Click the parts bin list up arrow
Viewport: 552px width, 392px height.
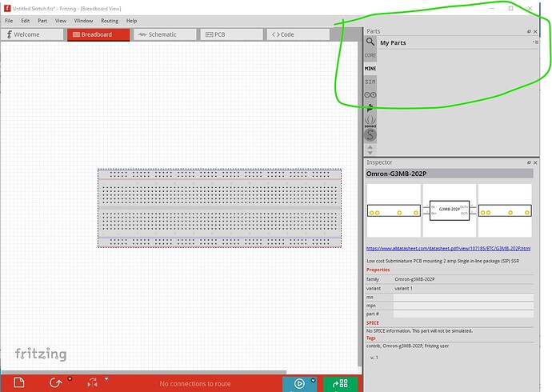[x=370, y=147]
